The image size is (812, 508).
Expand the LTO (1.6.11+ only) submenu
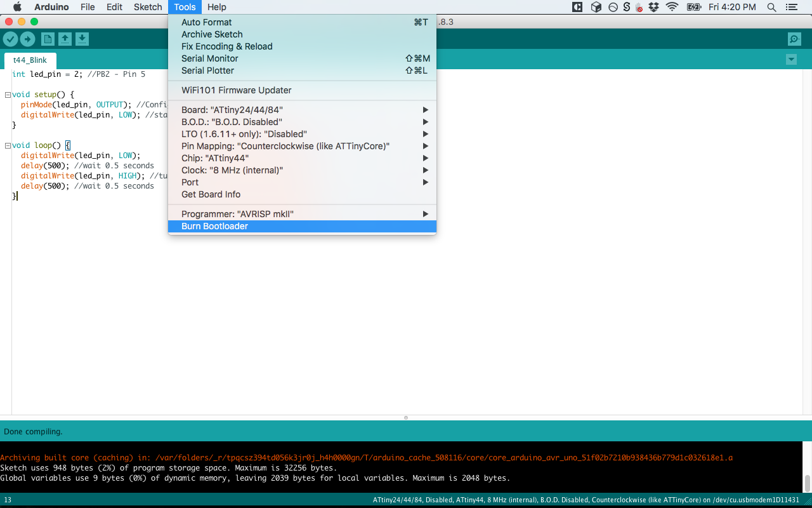tap(302, 134)
